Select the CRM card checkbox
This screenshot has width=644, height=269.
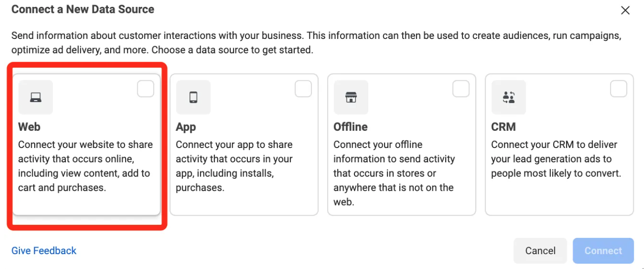[x=618, y=89]
